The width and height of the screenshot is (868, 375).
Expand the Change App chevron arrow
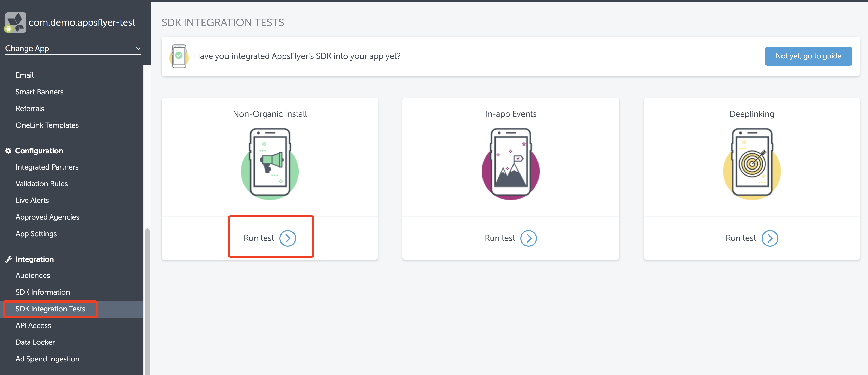click(138, 49)
